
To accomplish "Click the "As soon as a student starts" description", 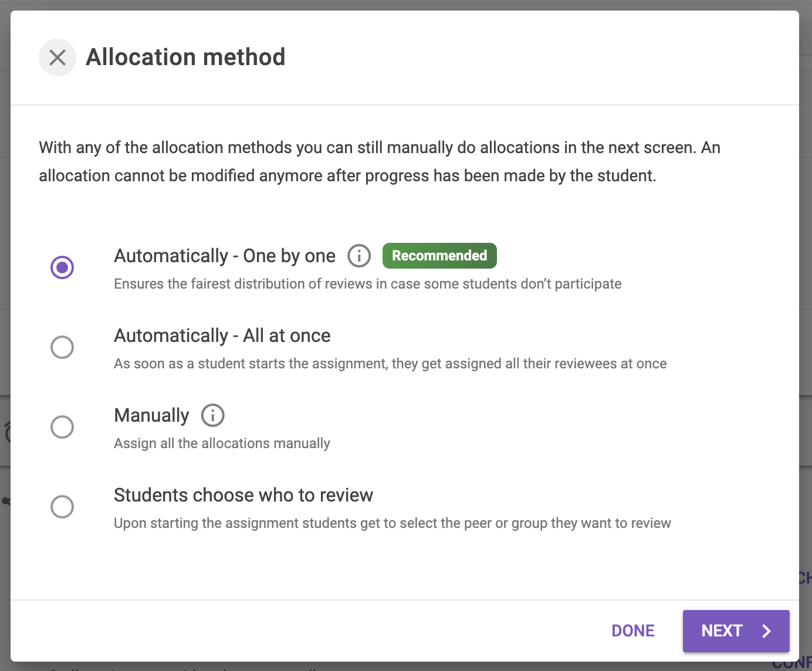I will tap(390, 364).
